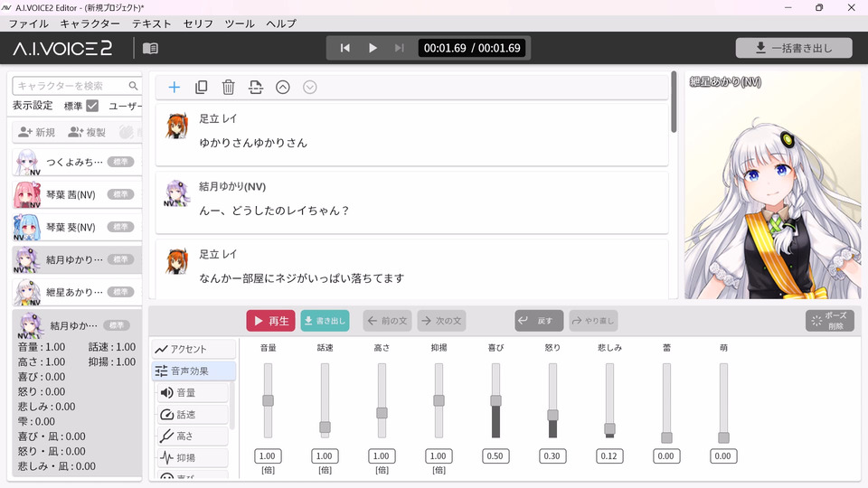This screenshot has width=868, height=488.
Task: Adjust the 話速 slider handle
Action: coord(325,427)
